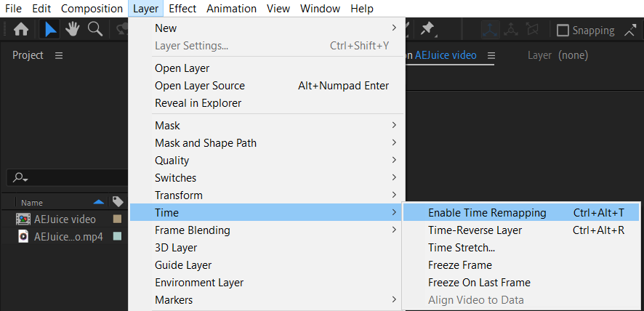Select the Zoom magnifier tool
Screen dimensions: 644x311
[x=94, y=30]
